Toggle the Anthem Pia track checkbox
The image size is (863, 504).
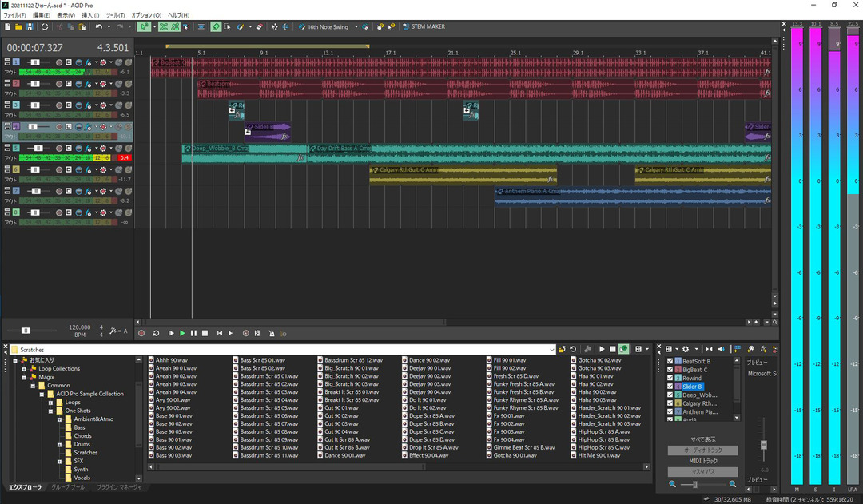coord(670,411)
